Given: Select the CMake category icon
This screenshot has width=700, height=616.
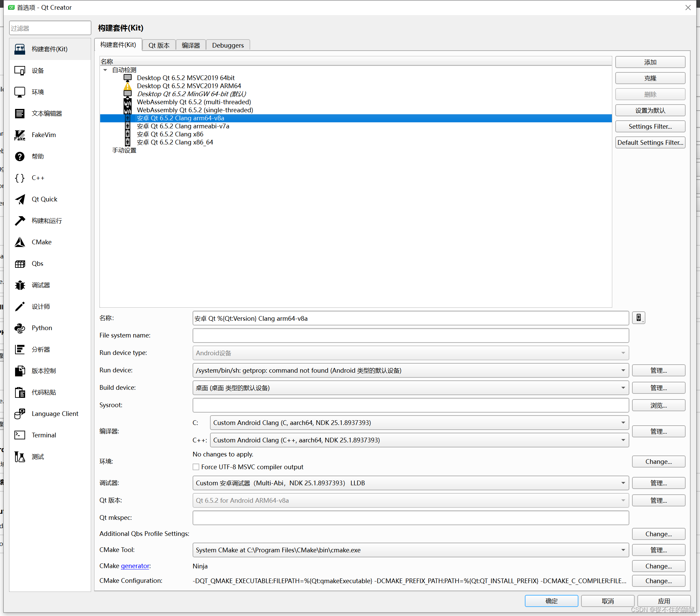Looking at the screenshot, I should click(20, 242).
